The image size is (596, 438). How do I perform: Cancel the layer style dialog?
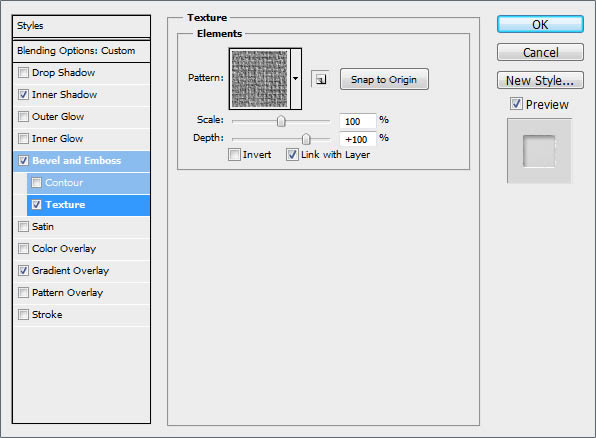[540, 52]
